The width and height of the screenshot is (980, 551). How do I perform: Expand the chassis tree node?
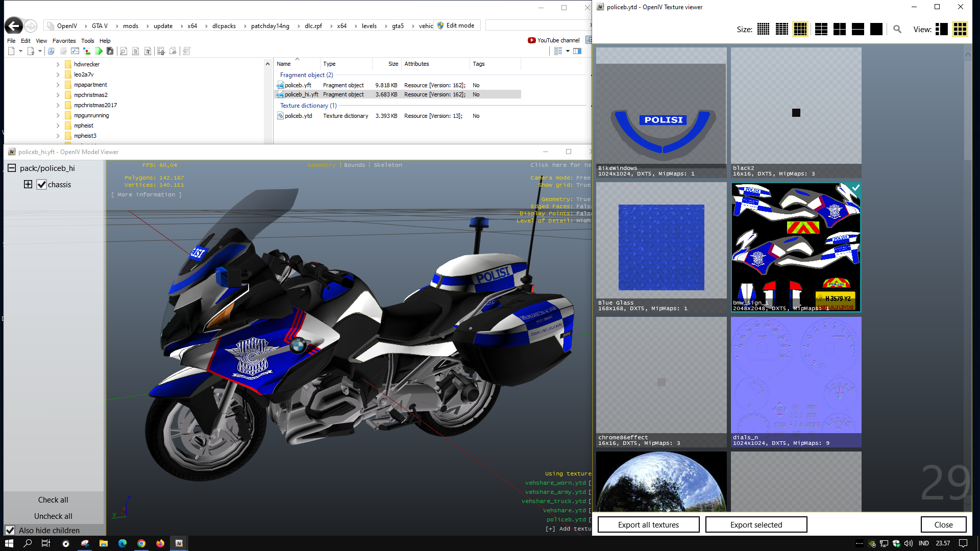pos(28,184)
